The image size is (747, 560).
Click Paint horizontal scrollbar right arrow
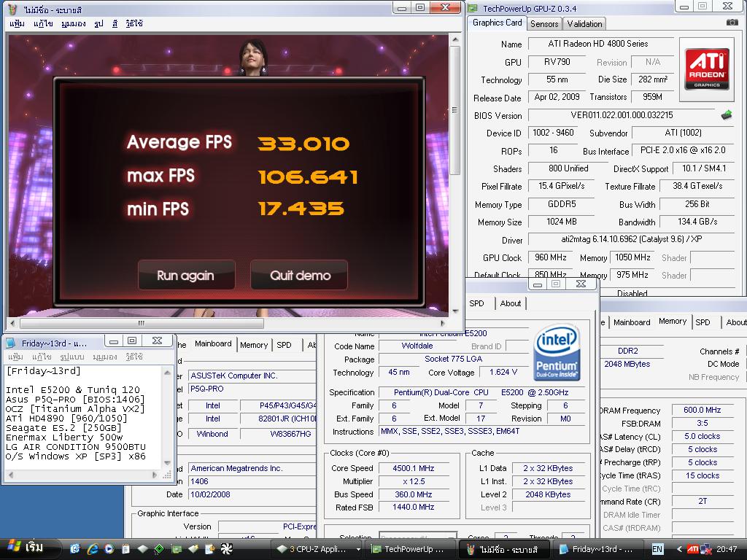tap(443, 323)
